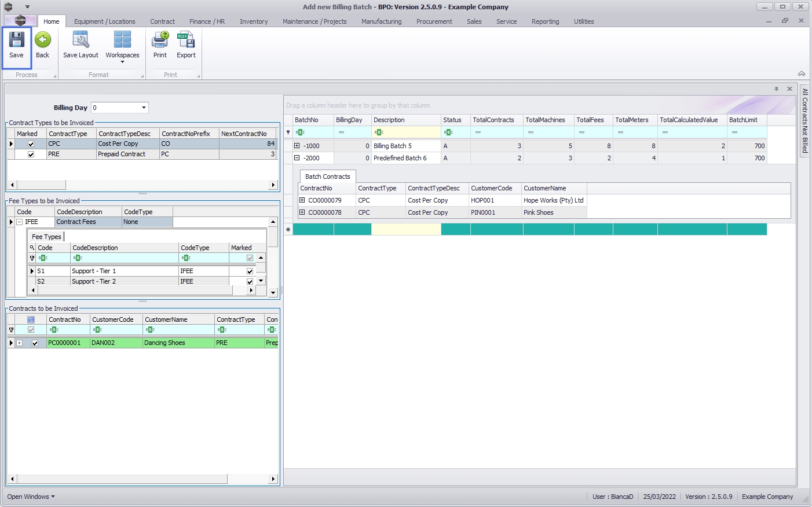Click the Export to Excel icon
This screenshot has height=507, width=812.
186,40
